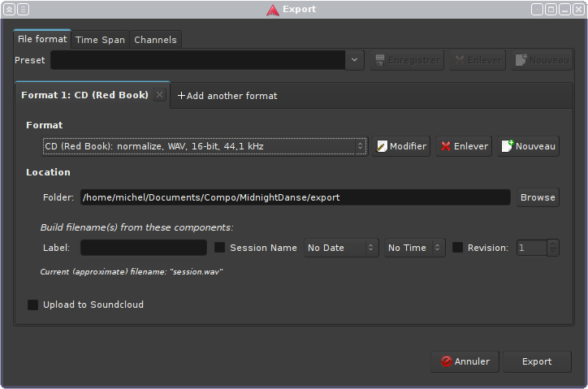Enable Upload to Soundcloud checkbox
Screen dimensions: 588x389
click(x=33, y=305)
